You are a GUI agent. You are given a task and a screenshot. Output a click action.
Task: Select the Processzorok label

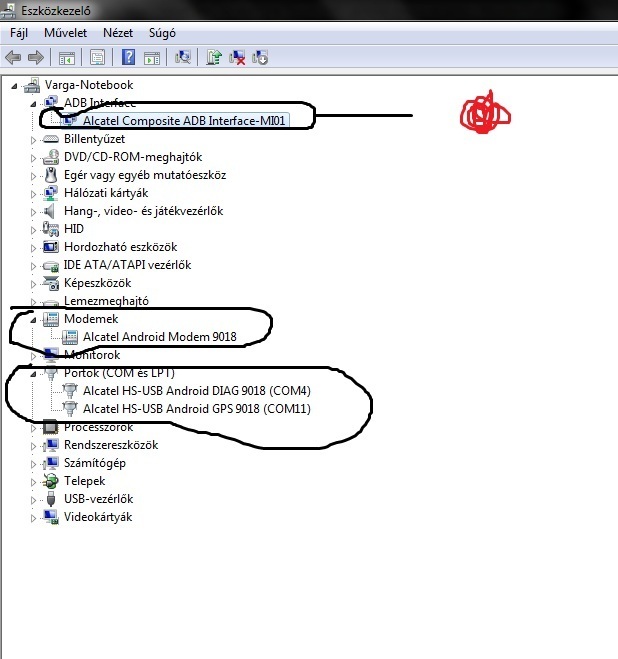tap(98, 427)
